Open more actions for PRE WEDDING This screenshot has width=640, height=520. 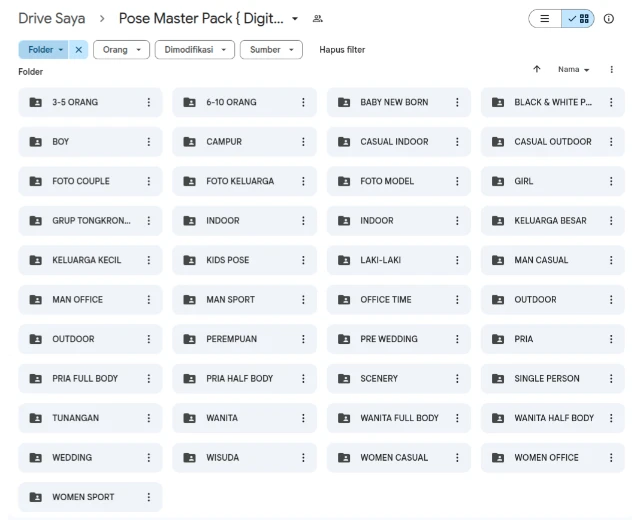coord(457,339)
